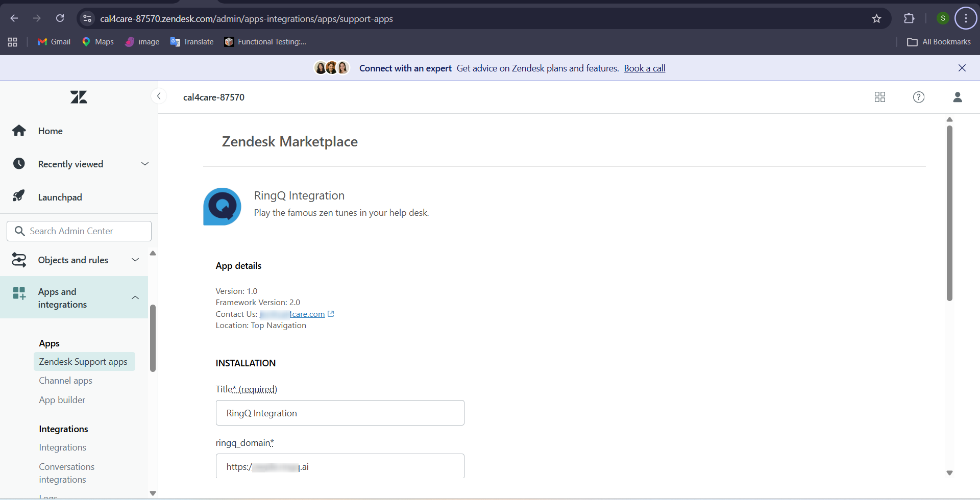Open the Functional Testing bookmark
Viewport: 980px width, 500px height.
click(265, 42)
